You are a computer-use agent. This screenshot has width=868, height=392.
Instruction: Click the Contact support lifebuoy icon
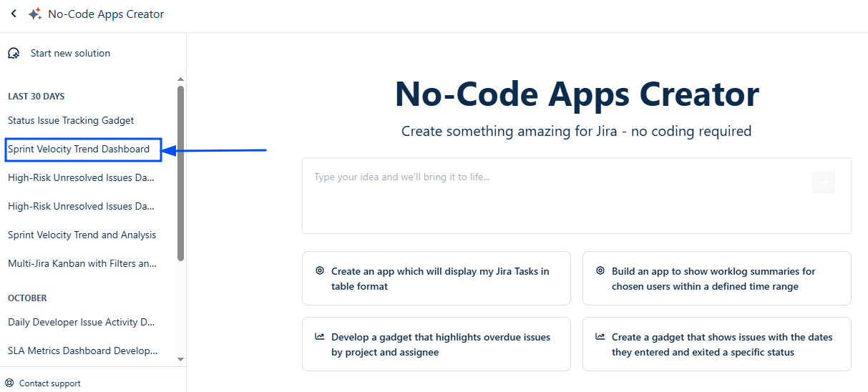[x=10, y=383]
